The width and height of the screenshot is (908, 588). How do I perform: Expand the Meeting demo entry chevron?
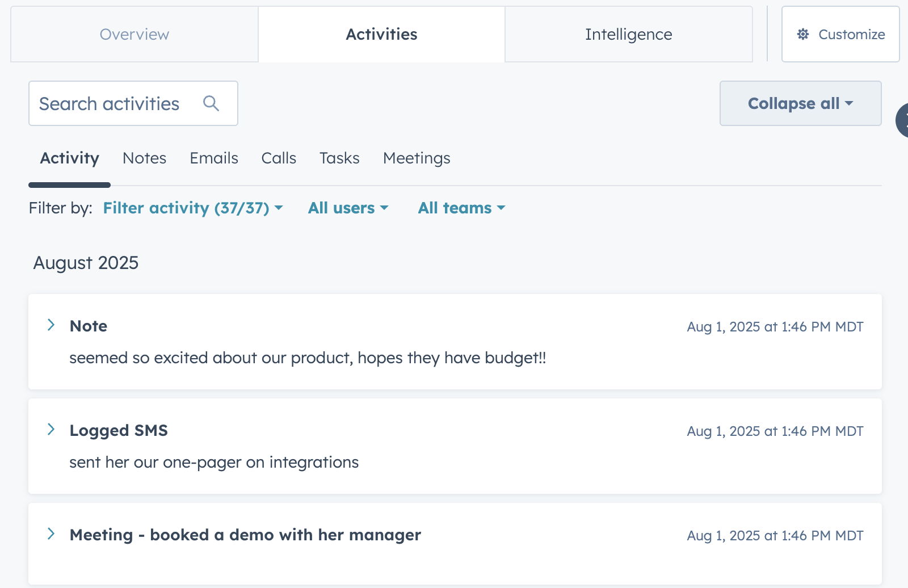click(51, 534)
